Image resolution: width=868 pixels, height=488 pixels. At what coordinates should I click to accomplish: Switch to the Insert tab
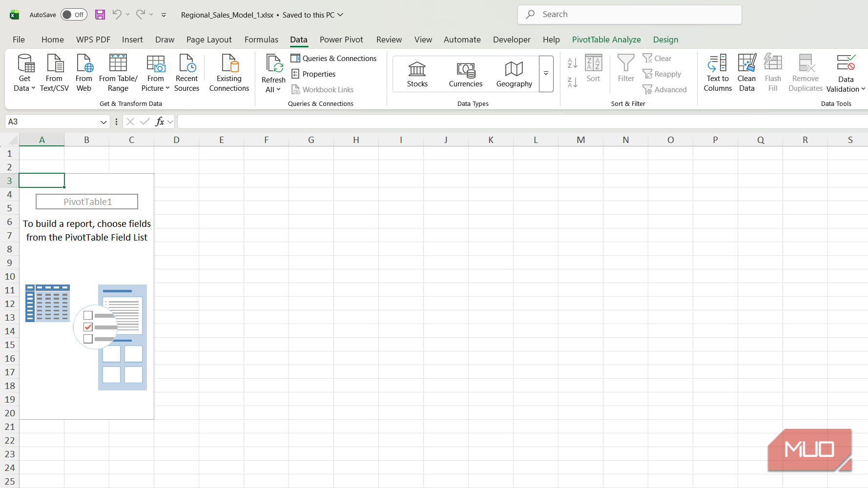point(132,40)
